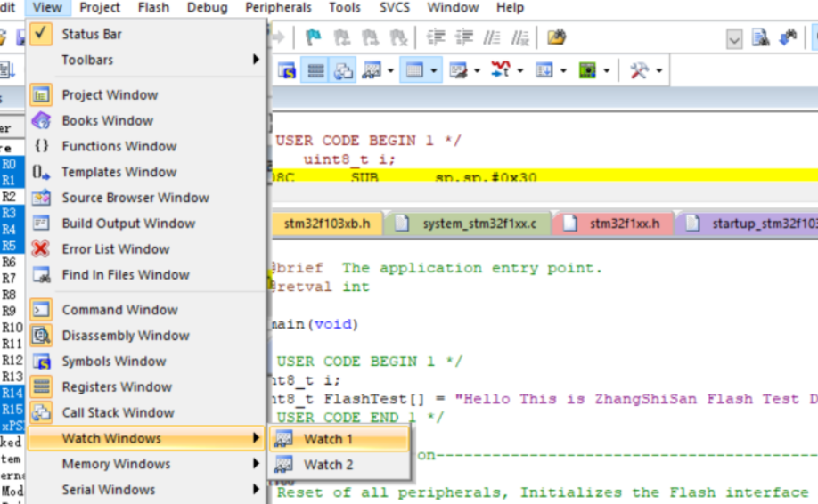The image size is (818, 504).
Task: Toggle registers window toolbar button
Action: click(315, 69)
